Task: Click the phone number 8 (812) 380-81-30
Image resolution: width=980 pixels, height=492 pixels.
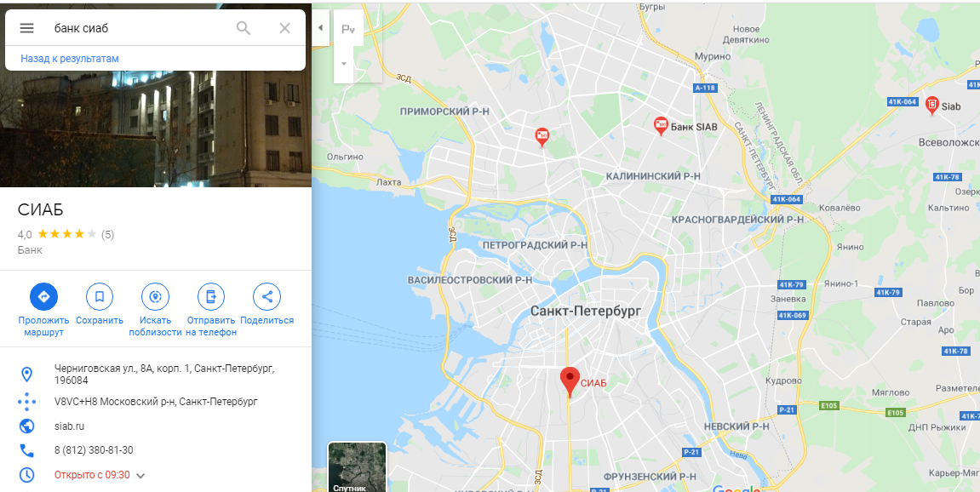Action: (x=94, y=450)
